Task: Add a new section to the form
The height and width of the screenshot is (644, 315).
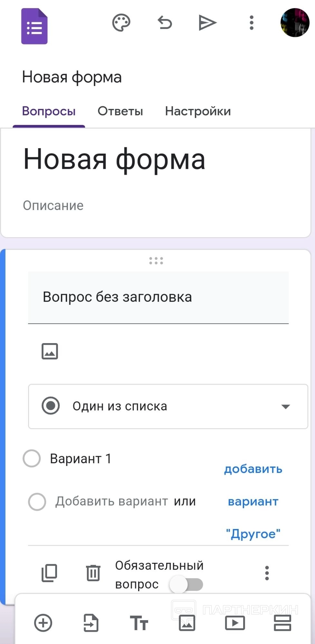Action: point(282,623)
